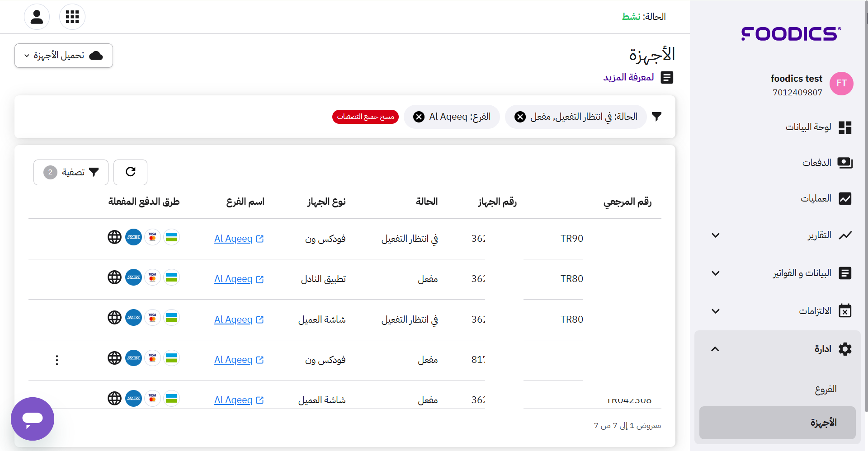868x451 pixels.
Task: Open the chat support bubble
Action: click(x=33, y=419)
